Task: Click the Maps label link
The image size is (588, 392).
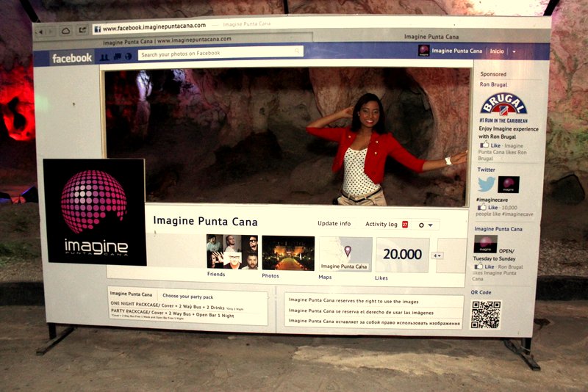Action: [x=325, y=277]
